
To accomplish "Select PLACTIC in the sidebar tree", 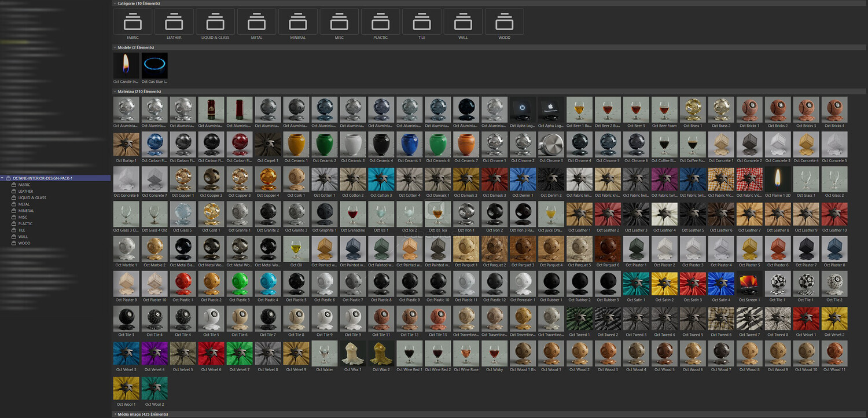I will pos(25,223).
